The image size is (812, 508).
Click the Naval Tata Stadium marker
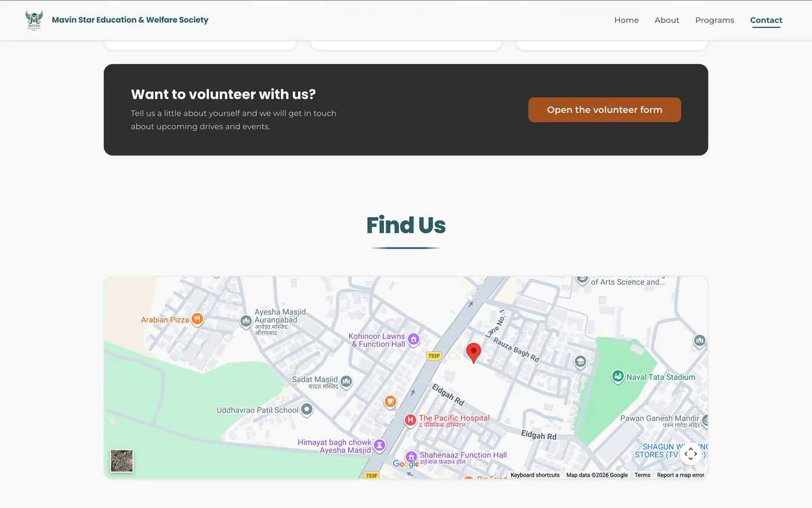[618, 377]
